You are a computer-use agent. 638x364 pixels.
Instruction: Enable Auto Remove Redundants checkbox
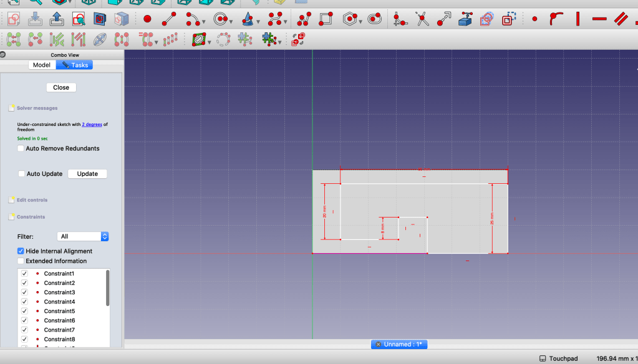[x=21, y=148]
